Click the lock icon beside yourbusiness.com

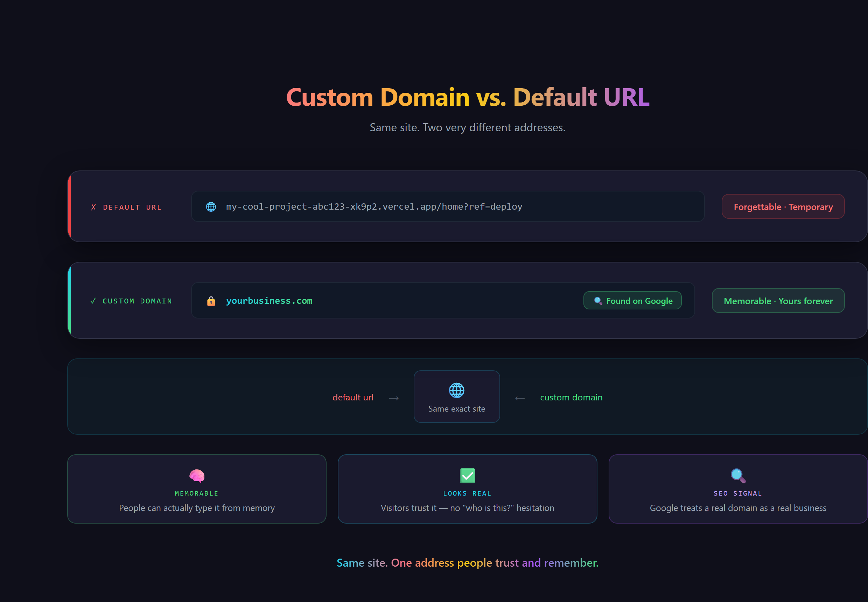[211, 301]
